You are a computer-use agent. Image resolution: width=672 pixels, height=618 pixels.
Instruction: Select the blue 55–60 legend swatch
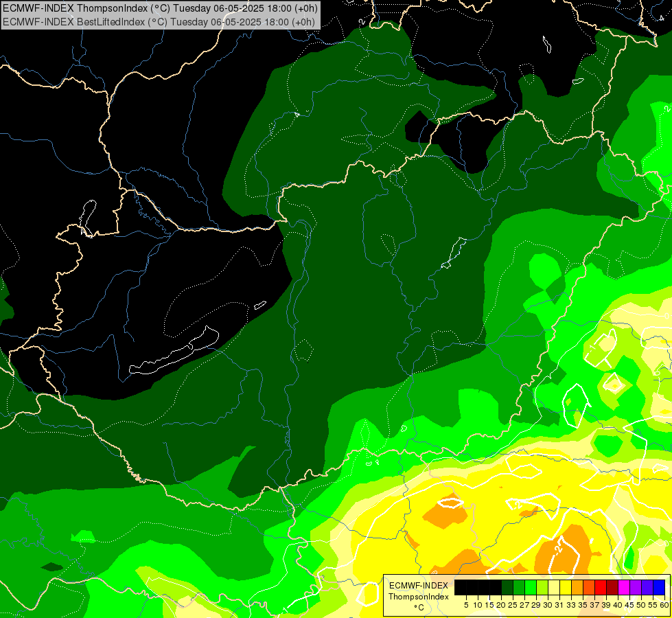[x=659, y=587]
